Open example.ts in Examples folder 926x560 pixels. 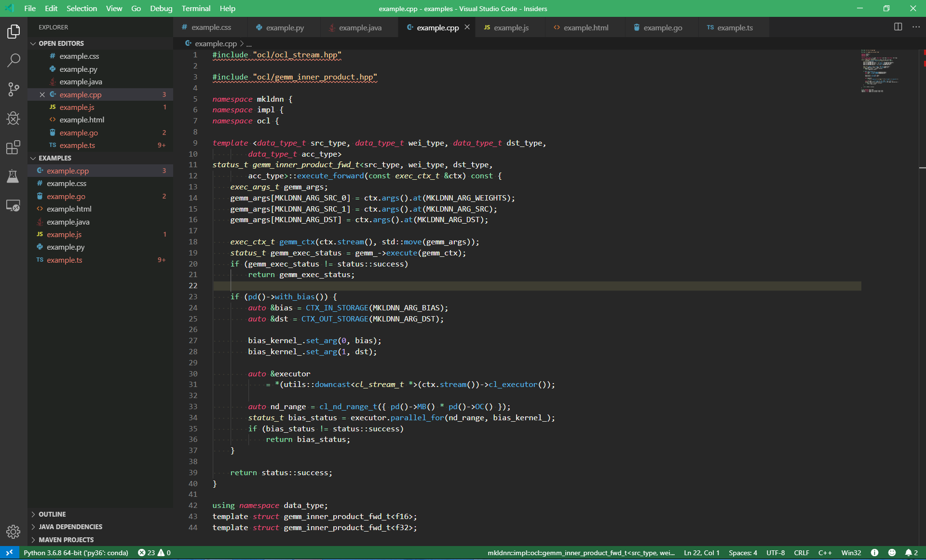pyautogui.click(x=64, y=260)
